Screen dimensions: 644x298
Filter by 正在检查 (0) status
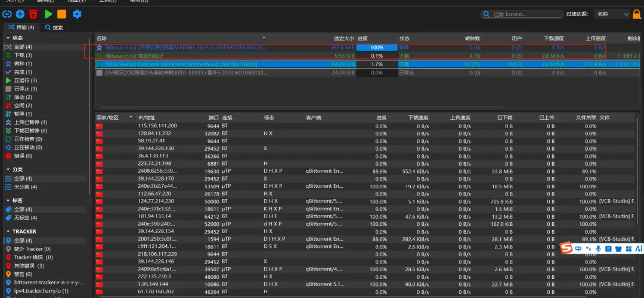coord(45,139)
